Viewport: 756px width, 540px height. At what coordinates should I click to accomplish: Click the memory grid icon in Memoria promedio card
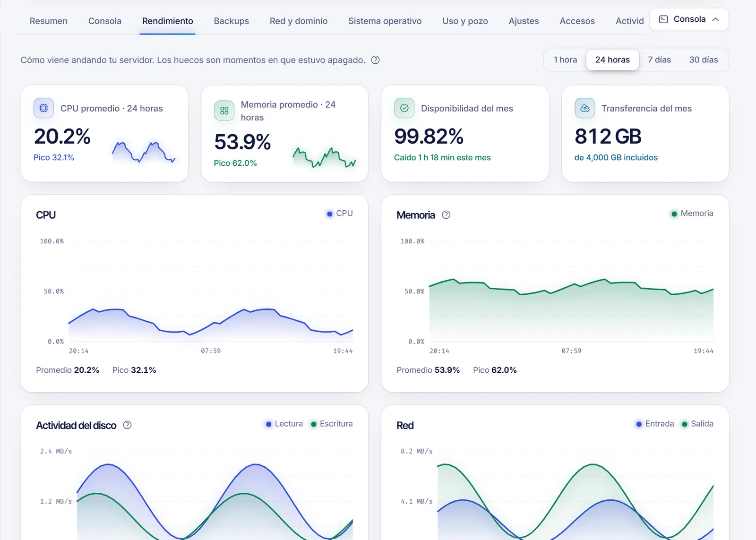(224, 111)
